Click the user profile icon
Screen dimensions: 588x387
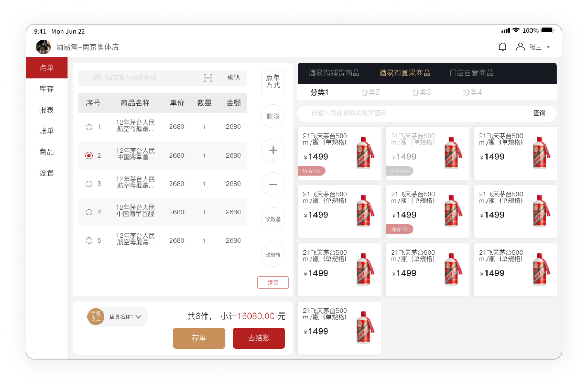click(x=520, y=47)
